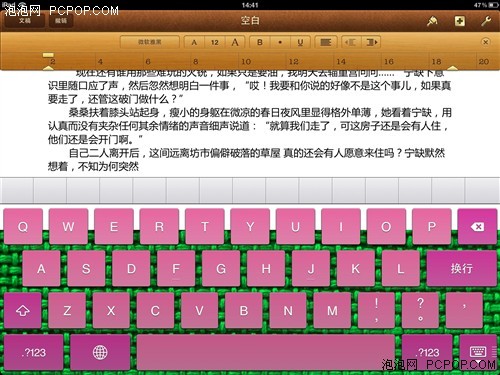
Task: Tap the backspace delete key
Action: [x=477, y=227]
